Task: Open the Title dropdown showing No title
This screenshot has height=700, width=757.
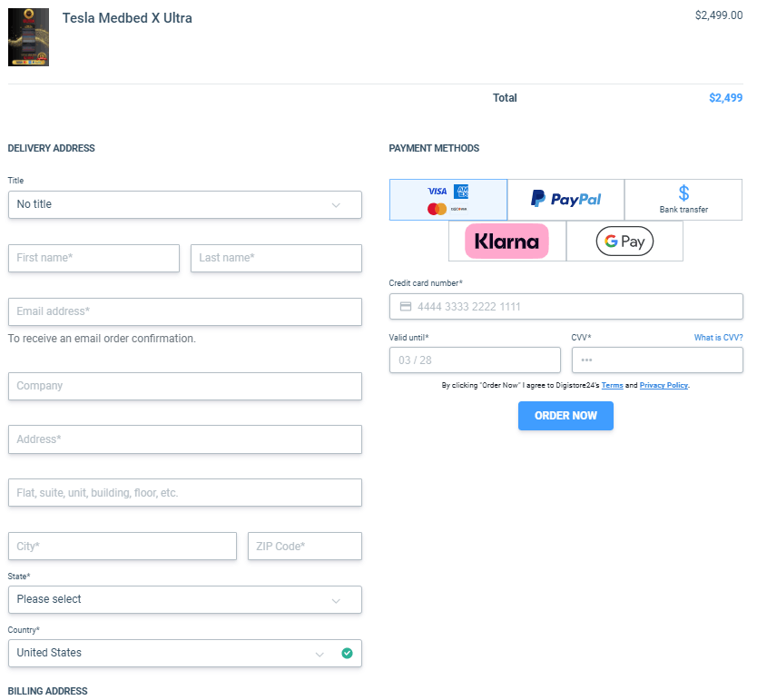Action: [184, 204]
